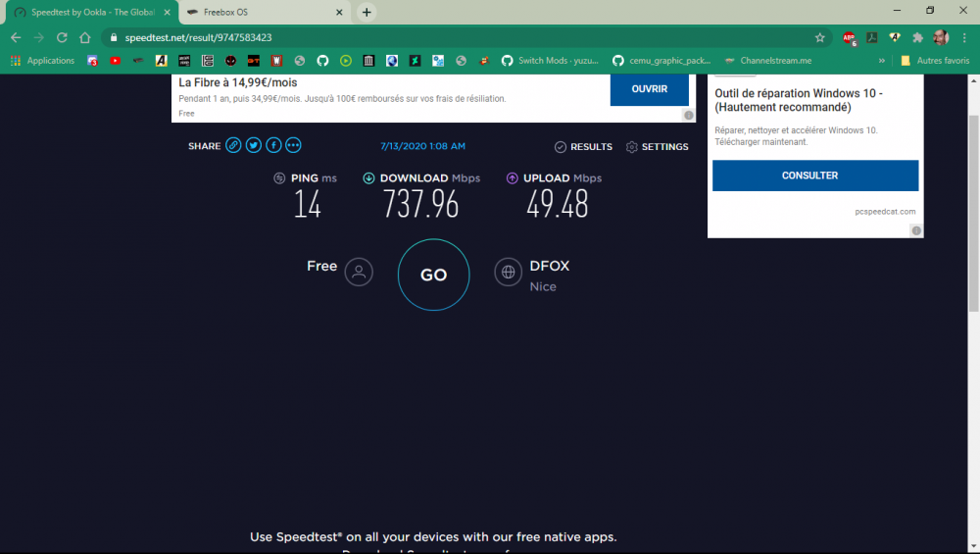Open more share options (three dots icon)
This screenshot has height=554, width=980.
[x=293, y=146]
